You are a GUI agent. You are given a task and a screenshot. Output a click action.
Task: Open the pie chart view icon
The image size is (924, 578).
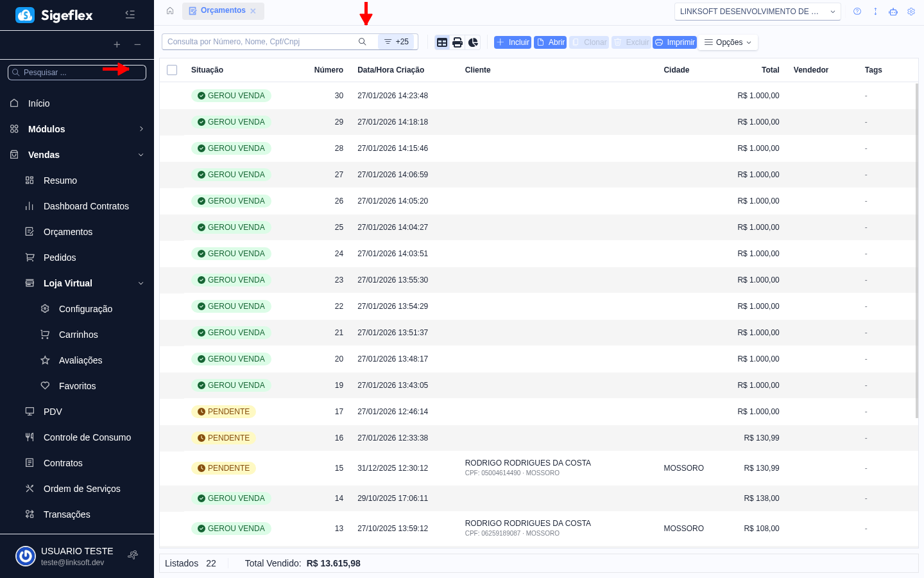[473, 42]
